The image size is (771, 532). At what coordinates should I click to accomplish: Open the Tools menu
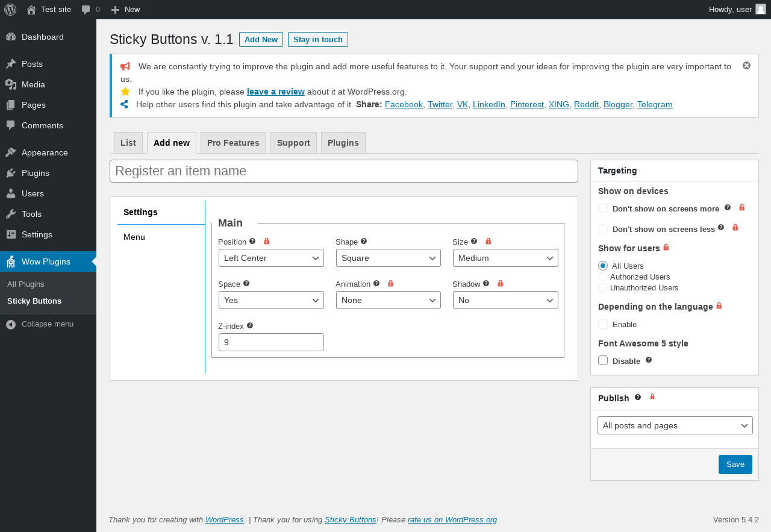click(48, 214)
